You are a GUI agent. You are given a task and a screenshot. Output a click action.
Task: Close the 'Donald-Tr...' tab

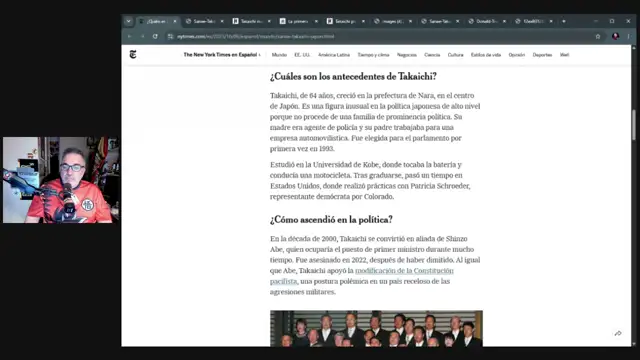point(504,21)
